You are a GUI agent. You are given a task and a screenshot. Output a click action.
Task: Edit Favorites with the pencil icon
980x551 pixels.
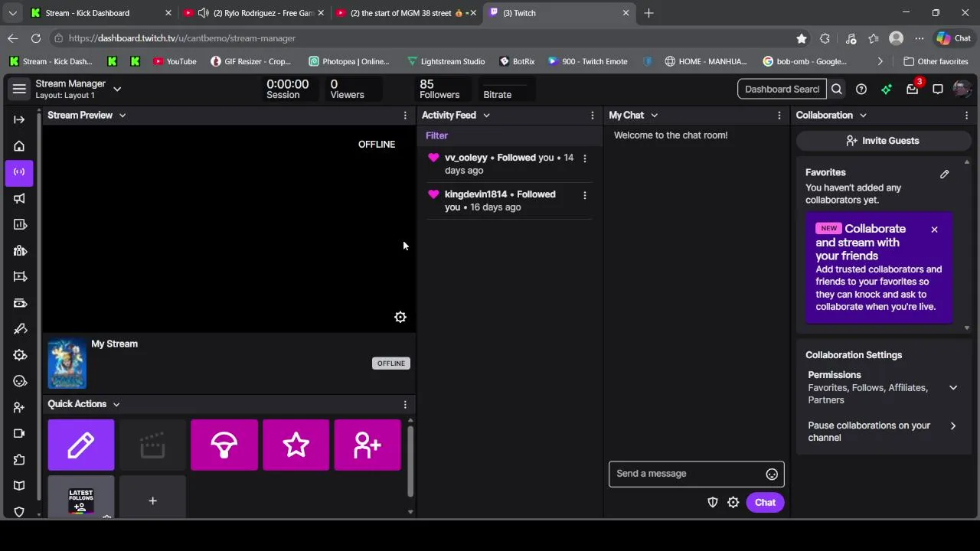(945, 174)
